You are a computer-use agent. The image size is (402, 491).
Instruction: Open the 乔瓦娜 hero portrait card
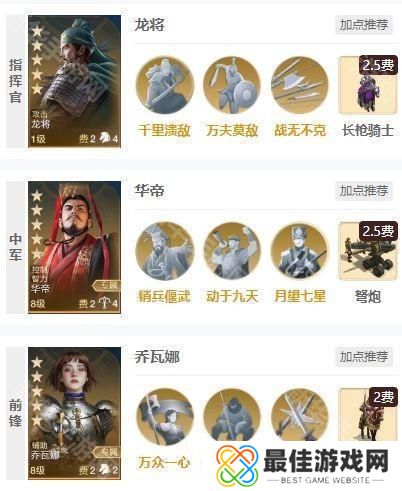[74, 413]
